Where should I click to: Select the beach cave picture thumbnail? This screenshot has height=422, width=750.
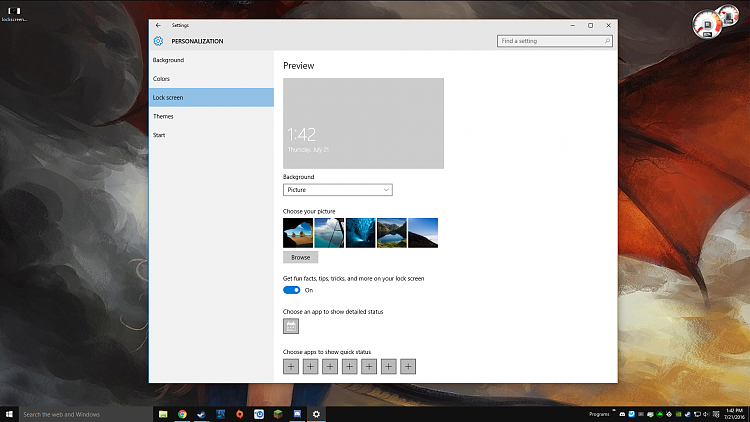[298, 233]
